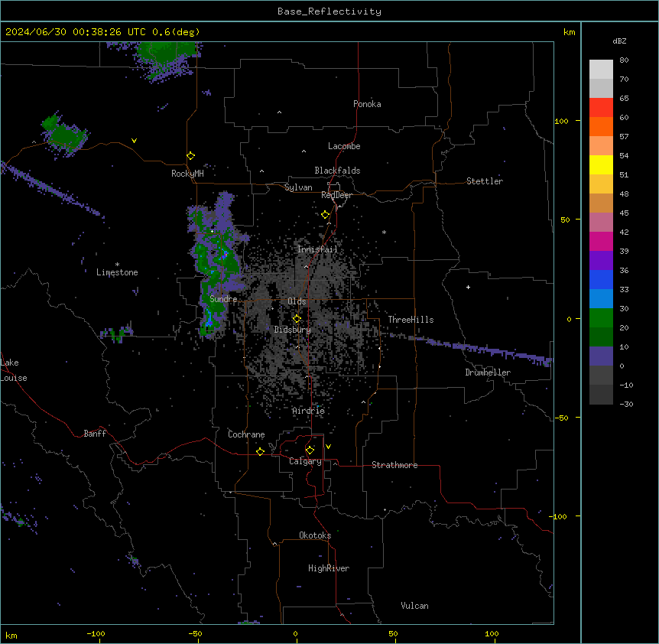Screen dimensions: 659x644
Task: Click the blue storm core northeast of Sundre
Action: click(x=225, y=255)
